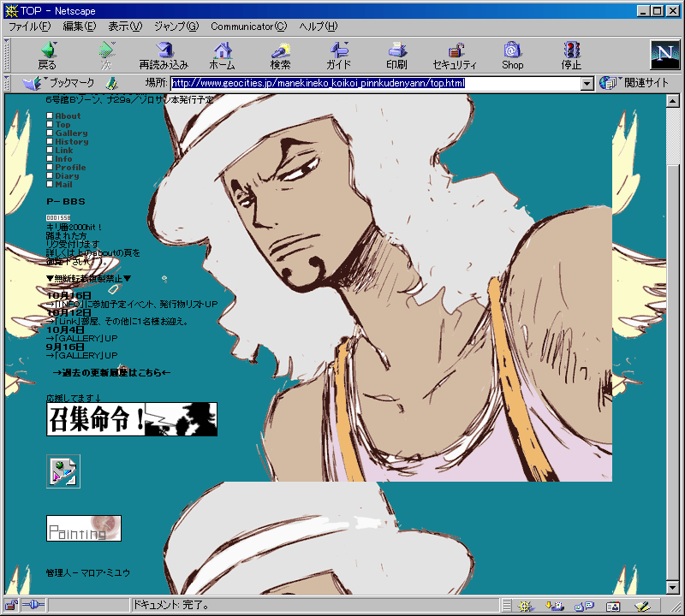Click status text ドキュメント: 完了。

pyautogui.click(x=172, y=605)
